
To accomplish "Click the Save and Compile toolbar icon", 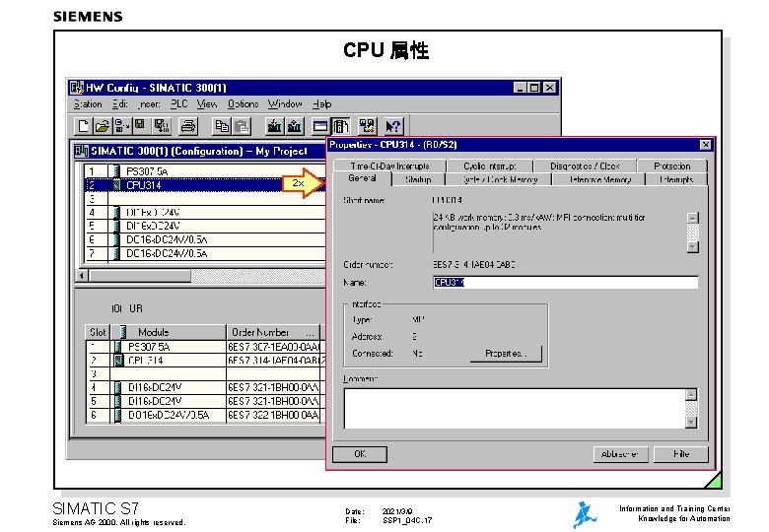I will [161, 126].
